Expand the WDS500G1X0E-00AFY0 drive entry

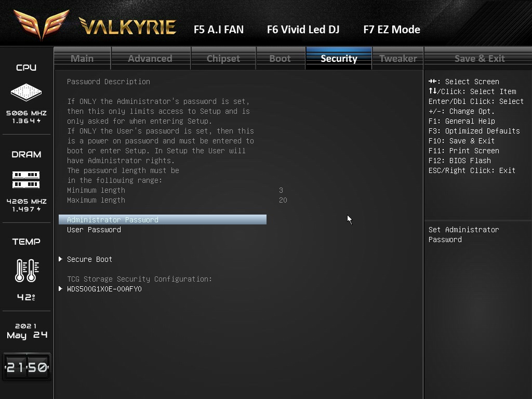[x=104, y=289]
